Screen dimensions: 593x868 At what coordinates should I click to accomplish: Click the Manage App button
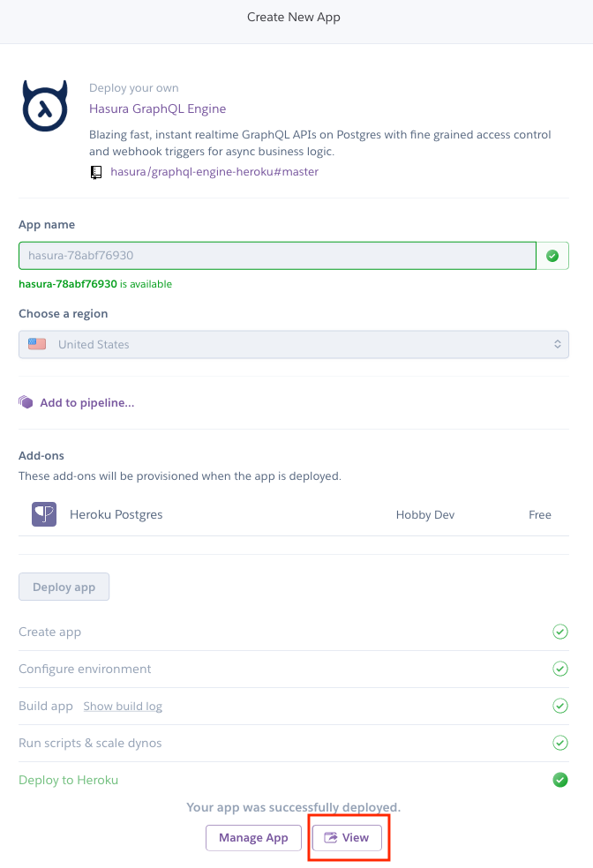(x=253, y=837)
